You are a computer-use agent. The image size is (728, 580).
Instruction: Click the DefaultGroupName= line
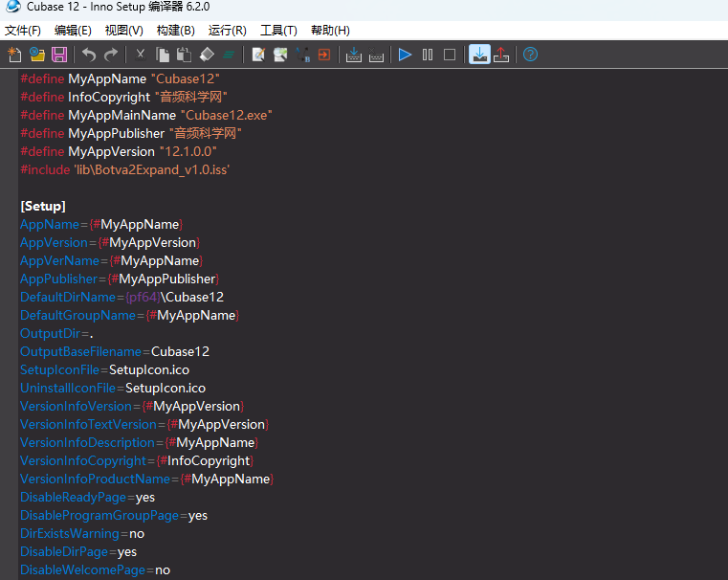pos(129,315)
